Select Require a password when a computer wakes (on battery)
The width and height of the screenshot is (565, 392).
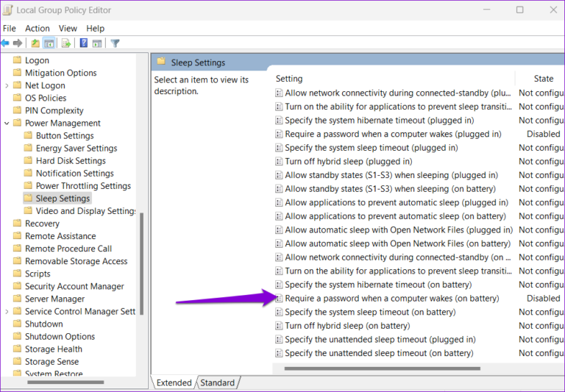coord(392,299)
